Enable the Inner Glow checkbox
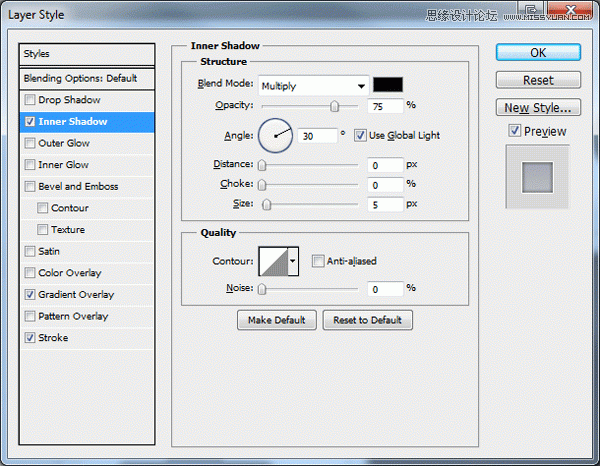This screenshot has height=466, width=600. pyautogui.click(x=29, y=165)
